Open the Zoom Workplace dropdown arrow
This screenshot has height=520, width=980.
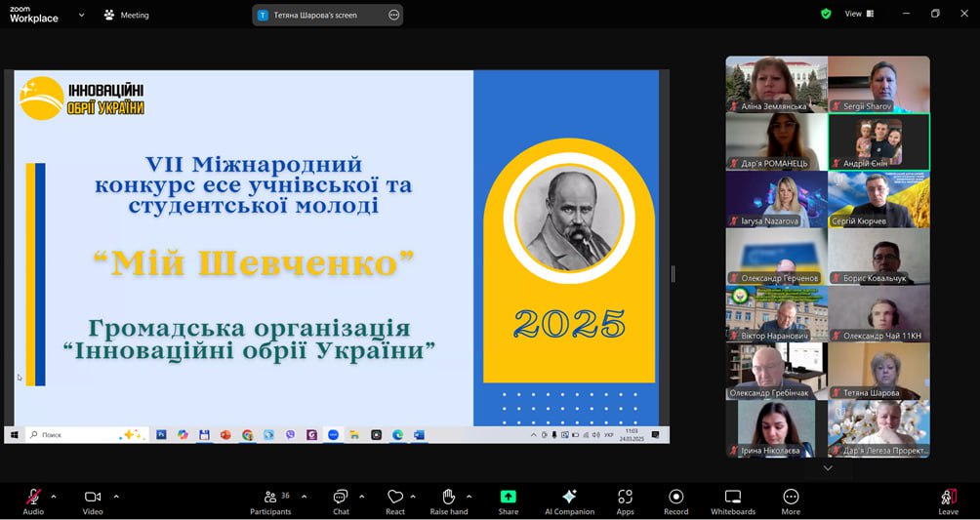[x=82, y=15]
